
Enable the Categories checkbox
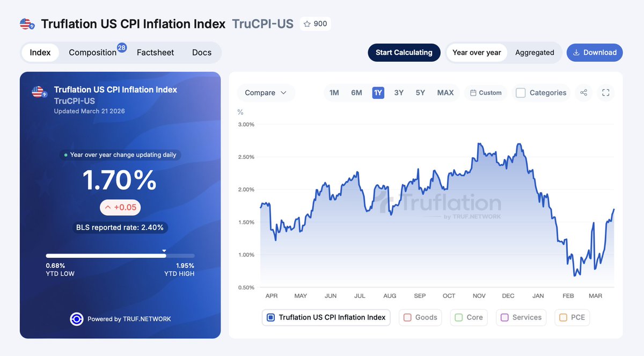(521, 93)
